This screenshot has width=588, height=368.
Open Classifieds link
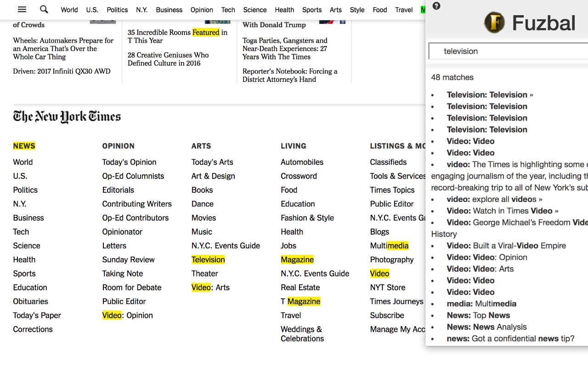388,162
